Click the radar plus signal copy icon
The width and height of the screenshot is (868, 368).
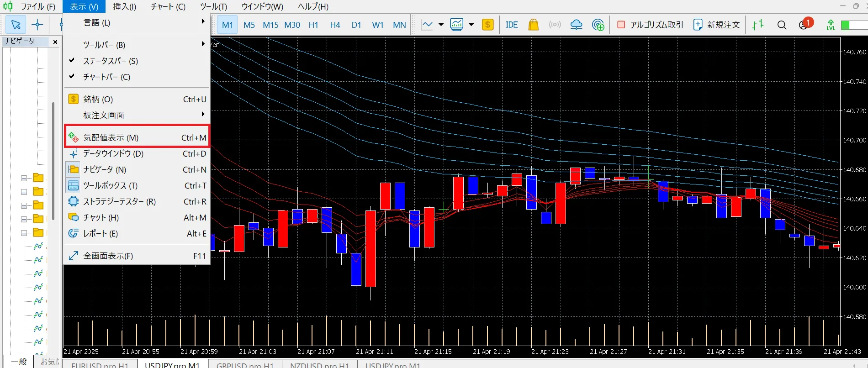coord(598,25)
